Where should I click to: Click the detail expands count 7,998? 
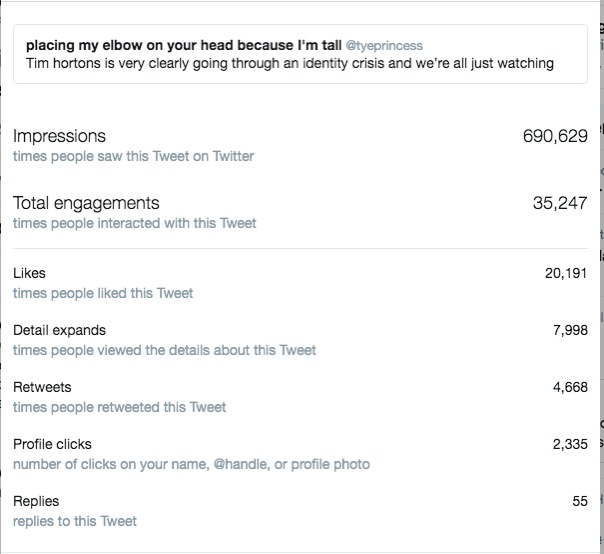(570, 331)
